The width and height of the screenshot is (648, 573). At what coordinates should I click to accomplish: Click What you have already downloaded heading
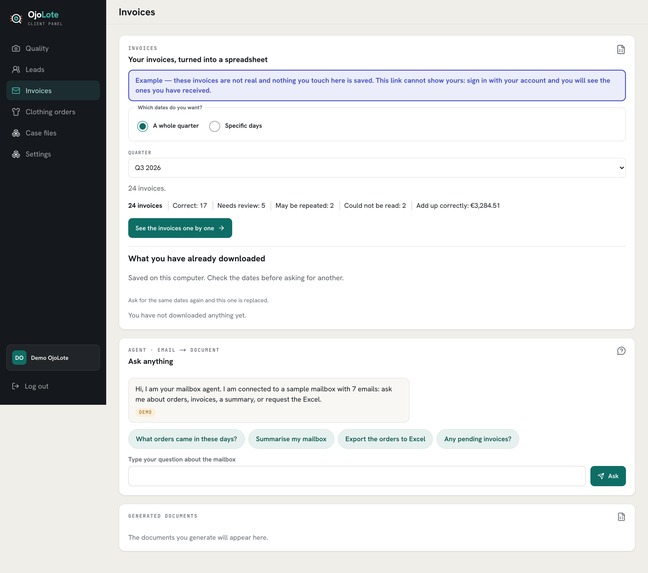197,259
